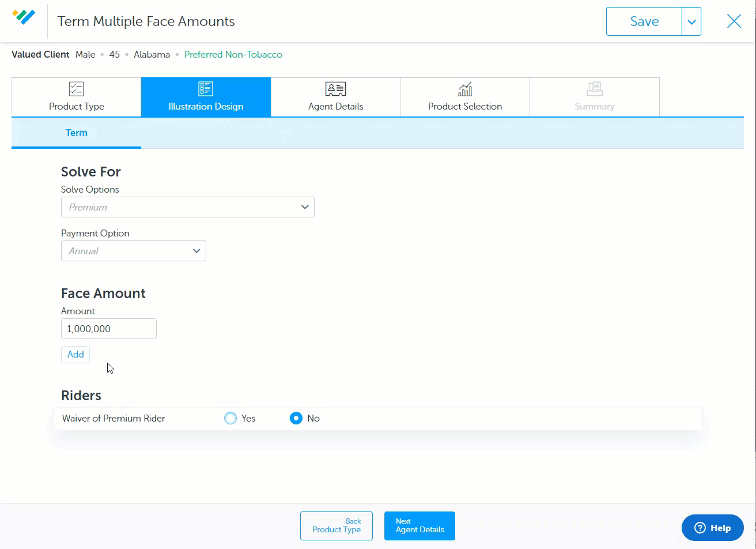Click the Product Type checklist icon
This screenshot has width=756, height=549.
pos(76,89)
